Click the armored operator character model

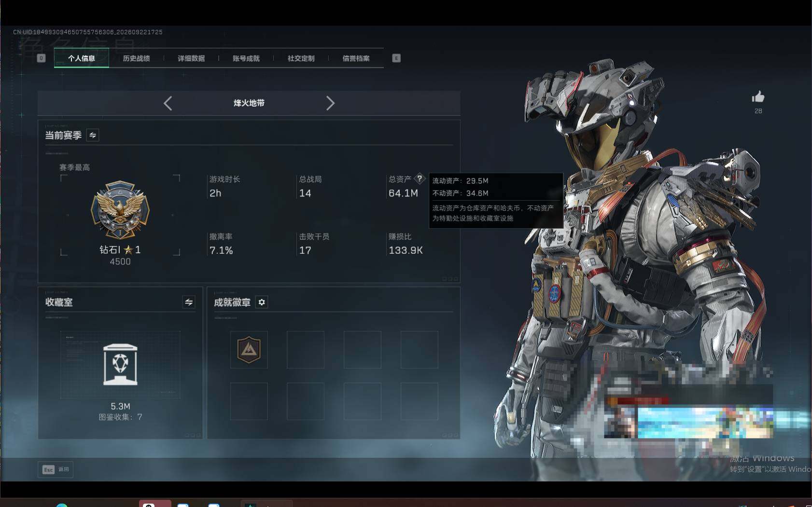coord(632,260)
